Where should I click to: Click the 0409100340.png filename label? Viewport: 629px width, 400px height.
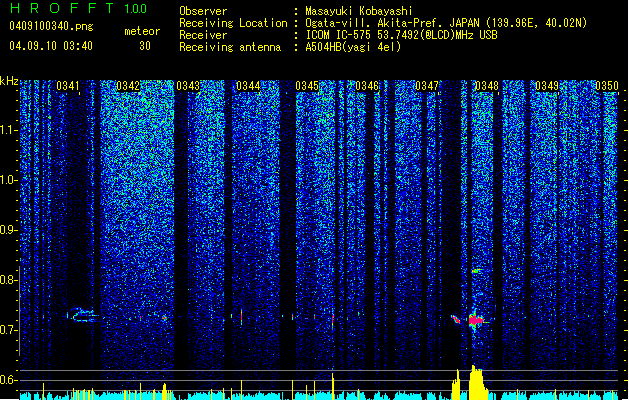[x=51, y=26]
